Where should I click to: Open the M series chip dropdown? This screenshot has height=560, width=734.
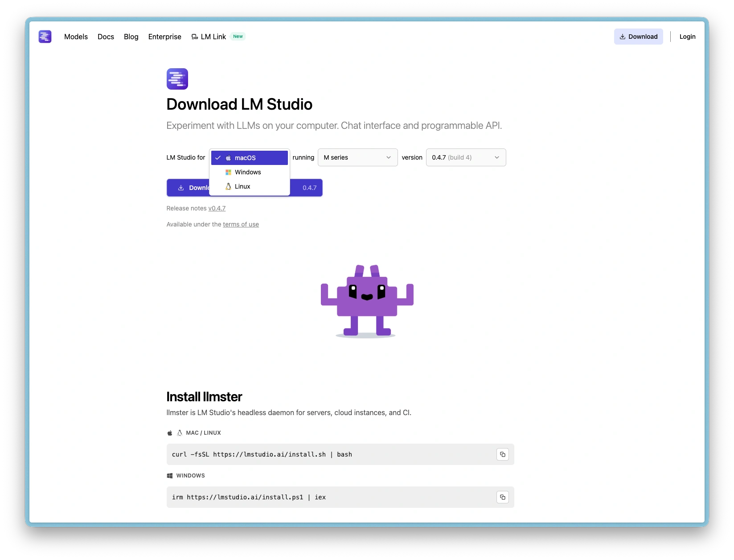(357, 157)
